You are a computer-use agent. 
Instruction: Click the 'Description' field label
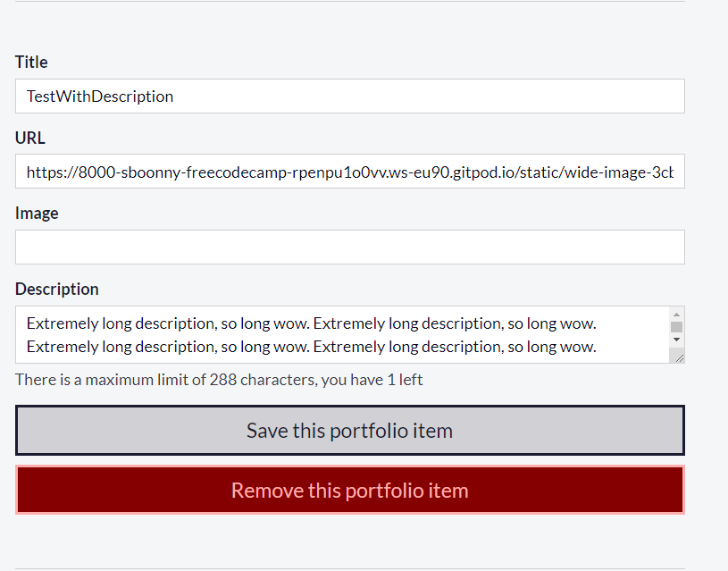pyautogui.click(x=56, y=289)
